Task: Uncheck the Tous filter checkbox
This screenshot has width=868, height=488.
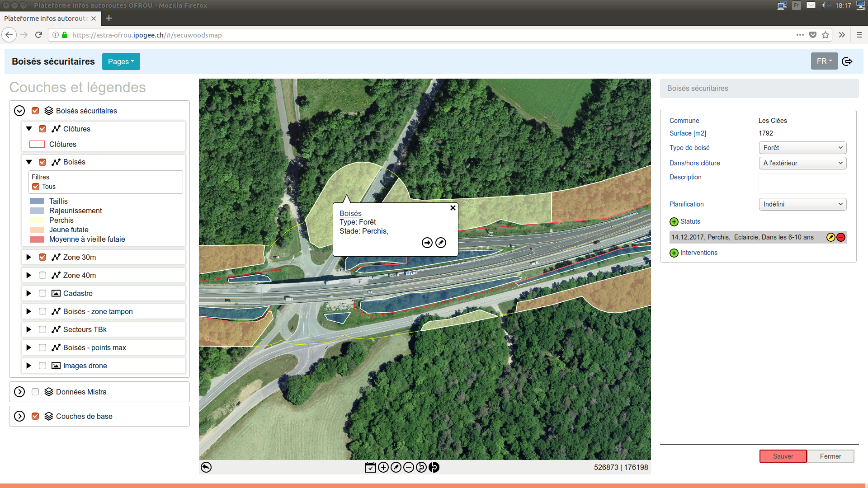Action: [36, 187]
